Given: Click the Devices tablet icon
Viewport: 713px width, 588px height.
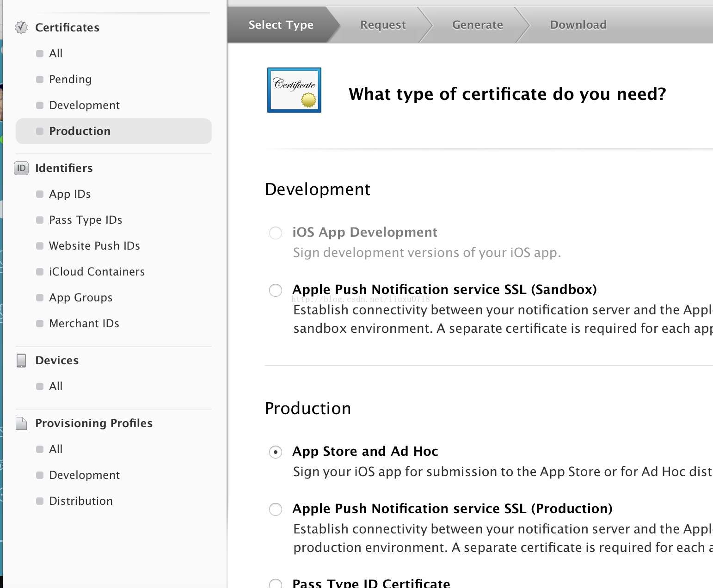Looking at the screenshot, I should click(21, 361).
